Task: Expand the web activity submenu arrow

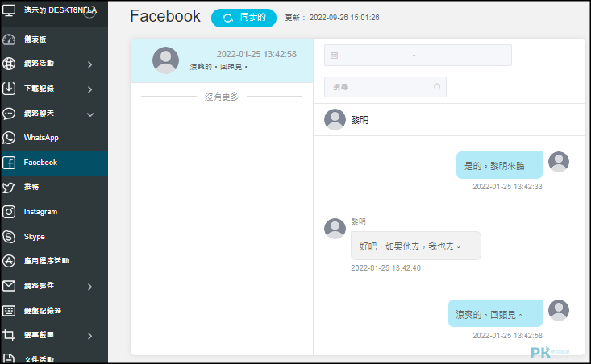Action: [x=89, y=64]
